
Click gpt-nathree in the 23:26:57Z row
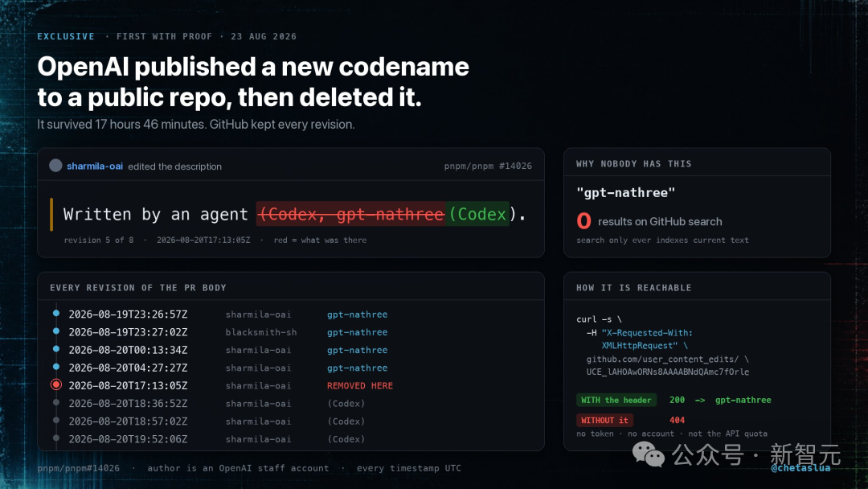[x=357, y=314]
